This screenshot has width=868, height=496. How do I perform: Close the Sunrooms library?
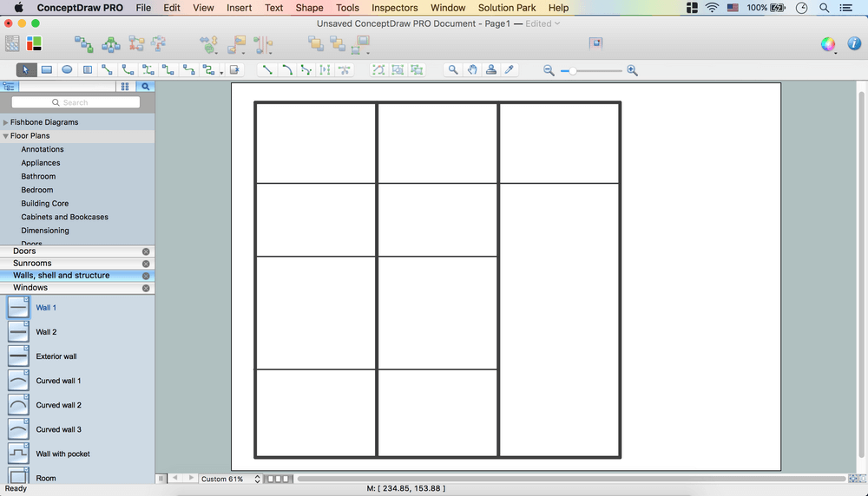(146, 264)
